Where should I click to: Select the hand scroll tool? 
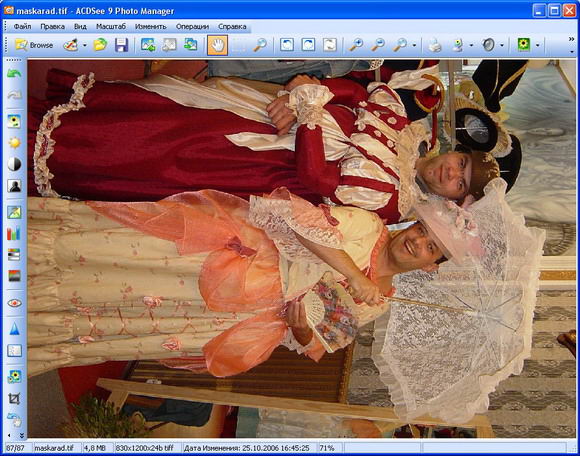pyautogui.click(x=217, y=45)
